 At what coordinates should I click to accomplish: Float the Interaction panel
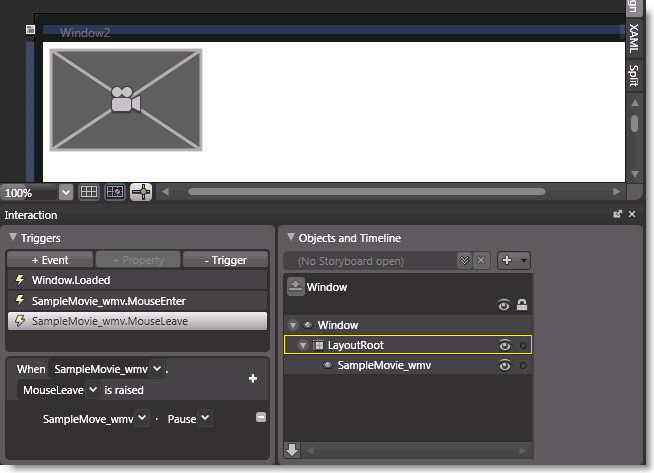(x=618, y=214)
